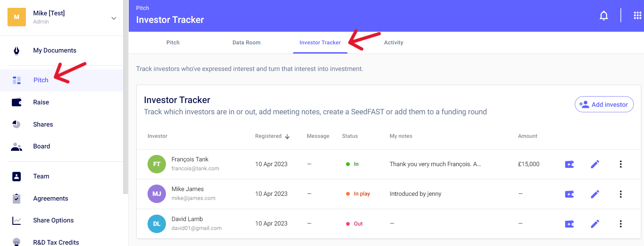Open more options for Mike James

coord(620,194)
